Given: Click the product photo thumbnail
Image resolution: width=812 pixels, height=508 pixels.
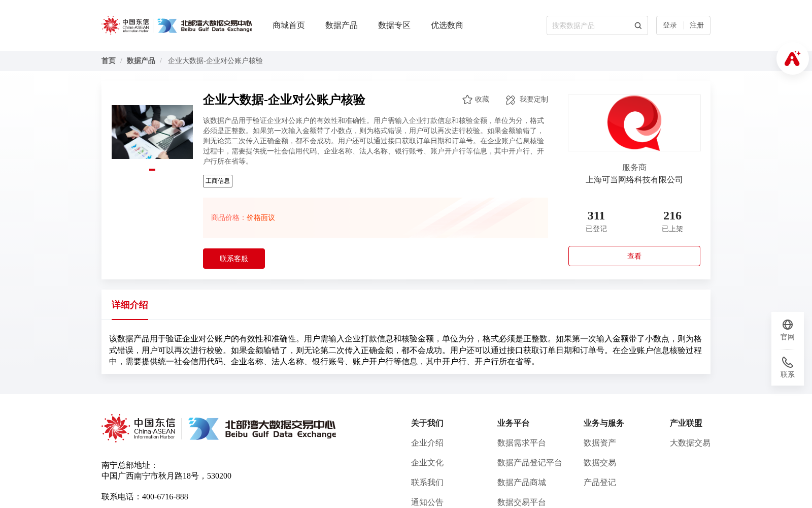Looking at the screenshot, I should pyautogui.click(x=152, y=132).
